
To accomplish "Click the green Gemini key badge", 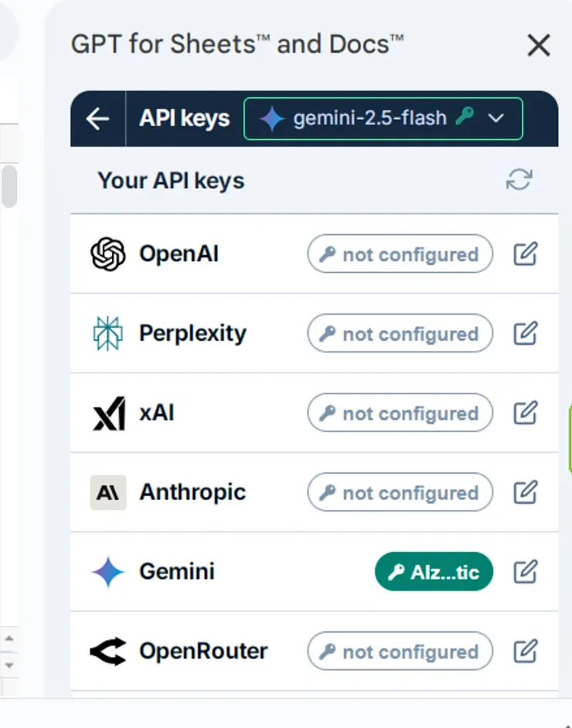I will (x=434, y=572).
